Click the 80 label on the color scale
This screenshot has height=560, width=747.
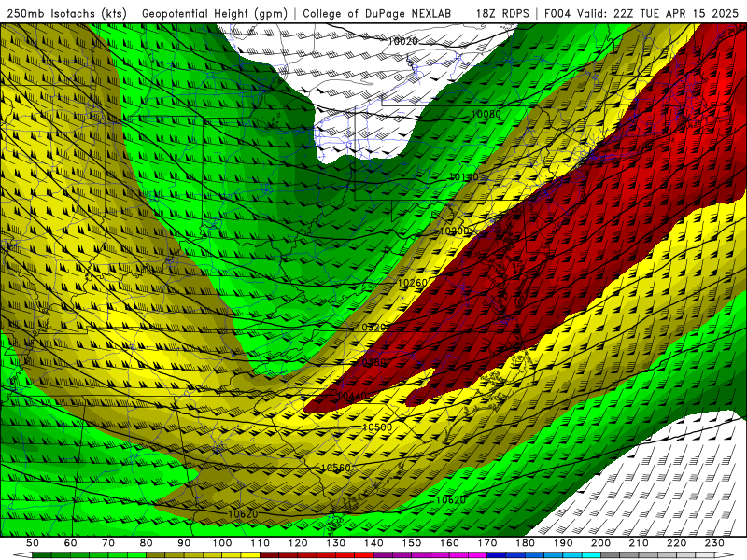point(146,543)
